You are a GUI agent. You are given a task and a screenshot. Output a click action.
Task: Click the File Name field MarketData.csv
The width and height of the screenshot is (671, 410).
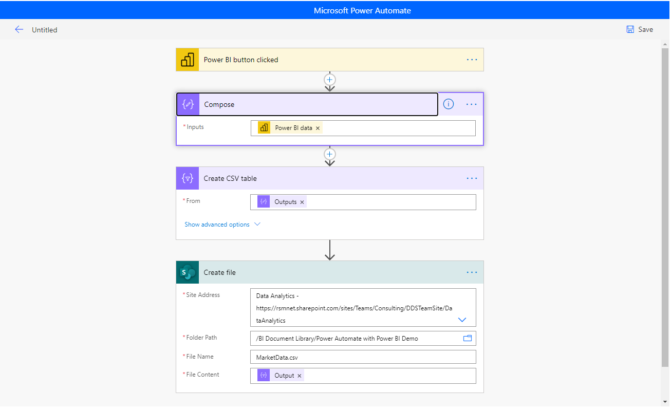click(x=363, y=357)
